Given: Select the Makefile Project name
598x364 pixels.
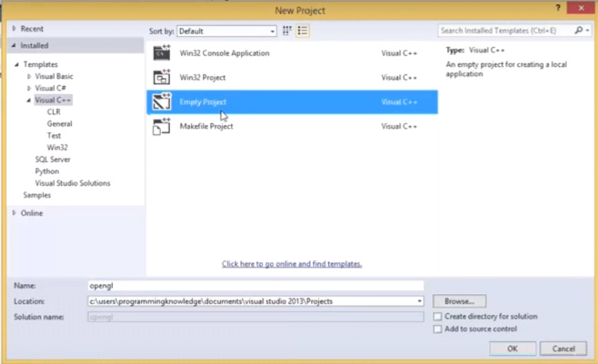Looking at the screenshot, I should point(206,126).
